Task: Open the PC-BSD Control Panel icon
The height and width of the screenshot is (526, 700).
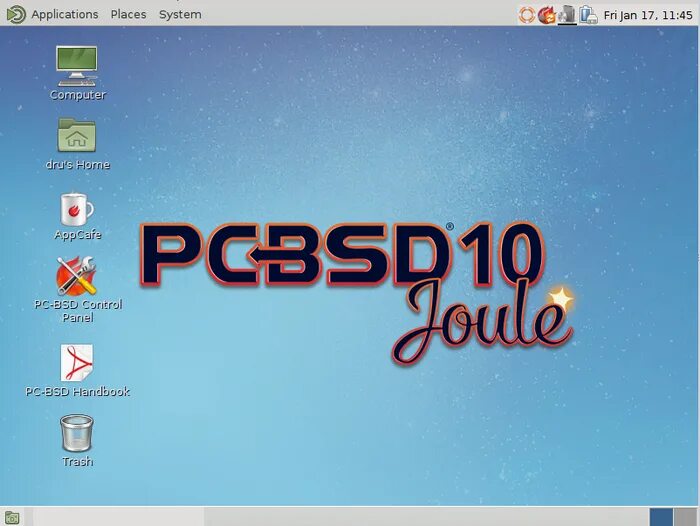Action: tap(76, 276)
